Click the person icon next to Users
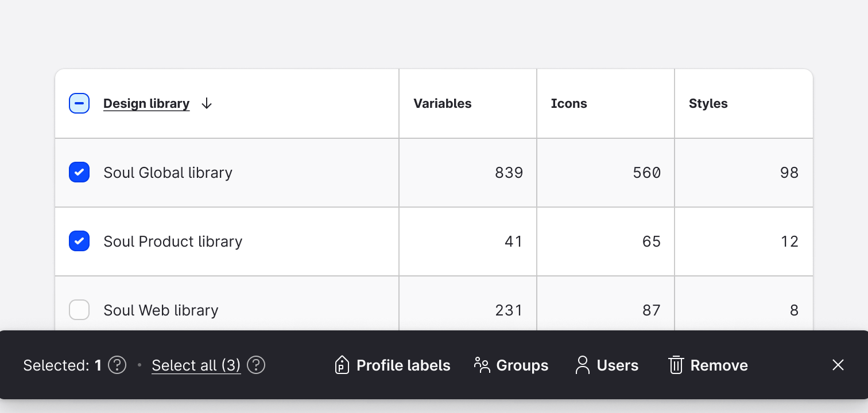 pos(583,365)
